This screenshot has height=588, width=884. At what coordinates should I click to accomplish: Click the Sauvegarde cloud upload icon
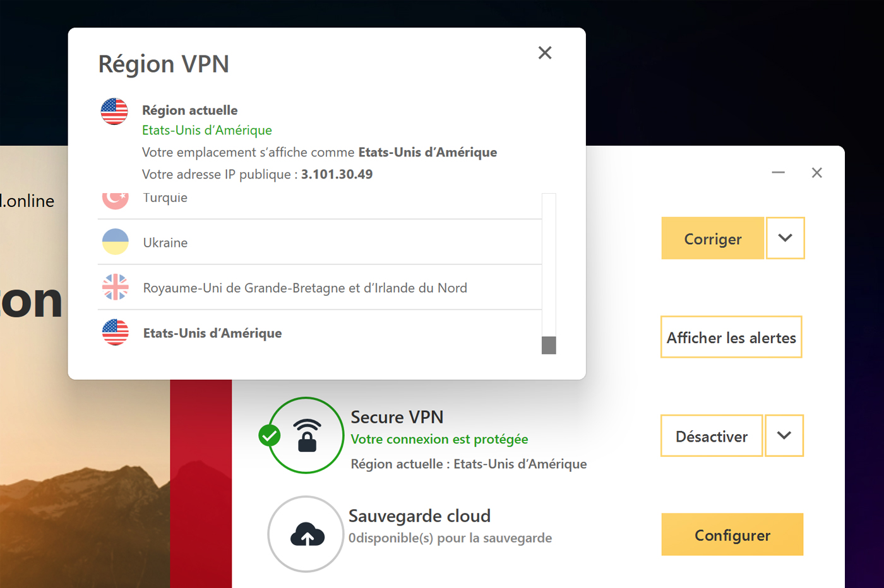point(306,534)
